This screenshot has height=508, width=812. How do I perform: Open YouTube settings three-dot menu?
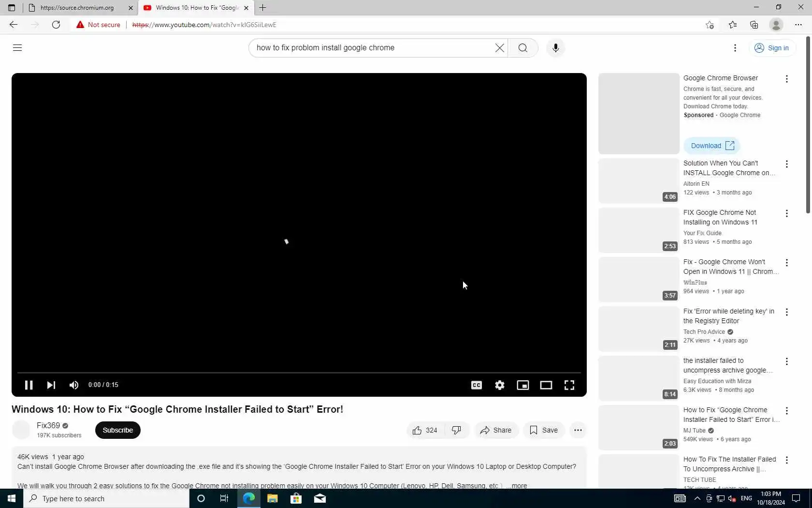[x=735, y=48]
